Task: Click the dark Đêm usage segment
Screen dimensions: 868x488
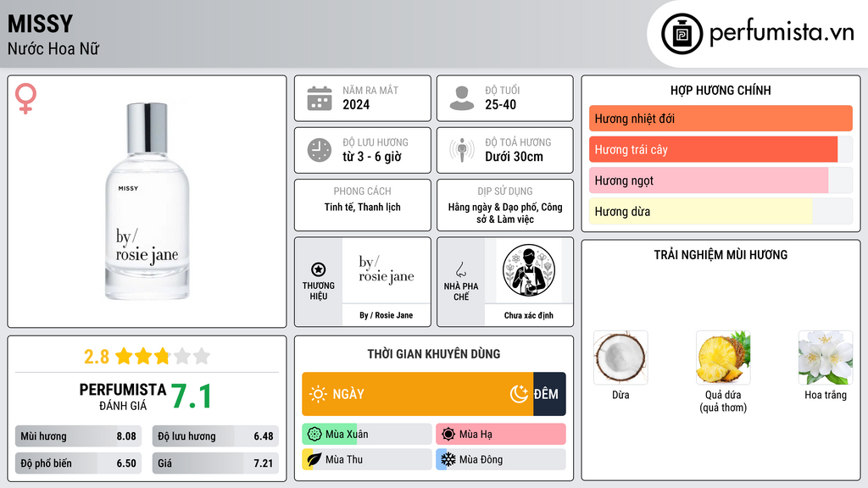Action: 549,394
